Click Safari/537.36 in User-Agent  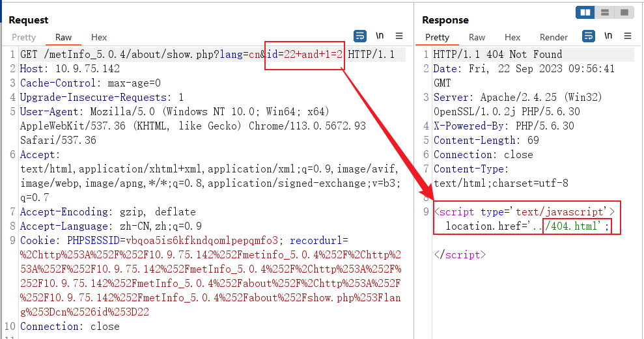click(59, 141)
